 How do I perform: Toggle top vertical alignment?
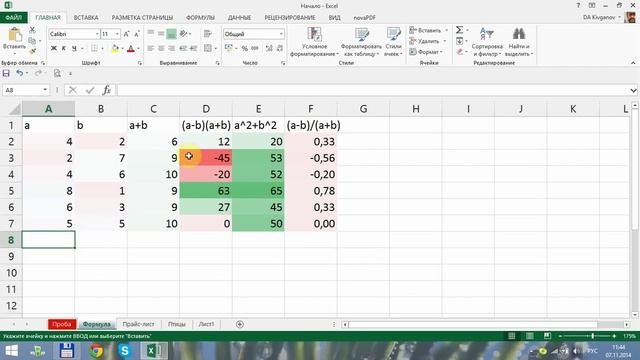click(151, 34)
